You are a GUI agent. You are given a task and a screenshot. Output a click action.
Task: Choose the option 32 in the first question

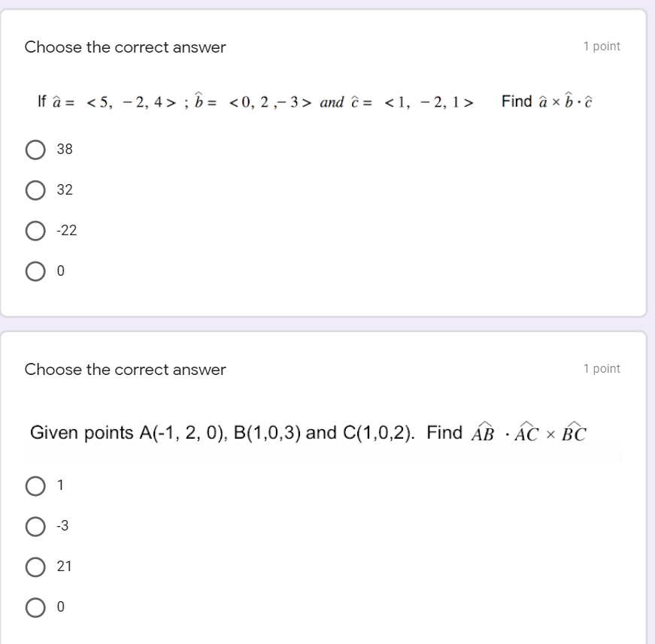coord(35,190)
